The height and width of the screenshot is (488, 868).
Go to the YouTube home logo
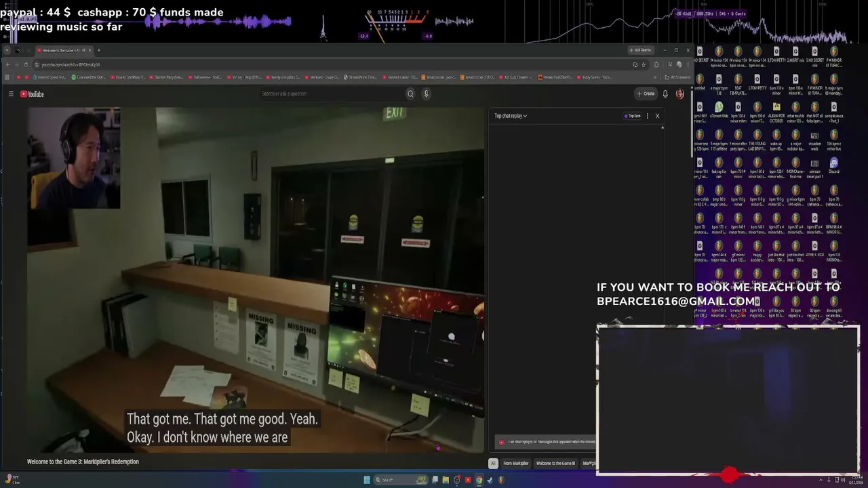[32, 94]
